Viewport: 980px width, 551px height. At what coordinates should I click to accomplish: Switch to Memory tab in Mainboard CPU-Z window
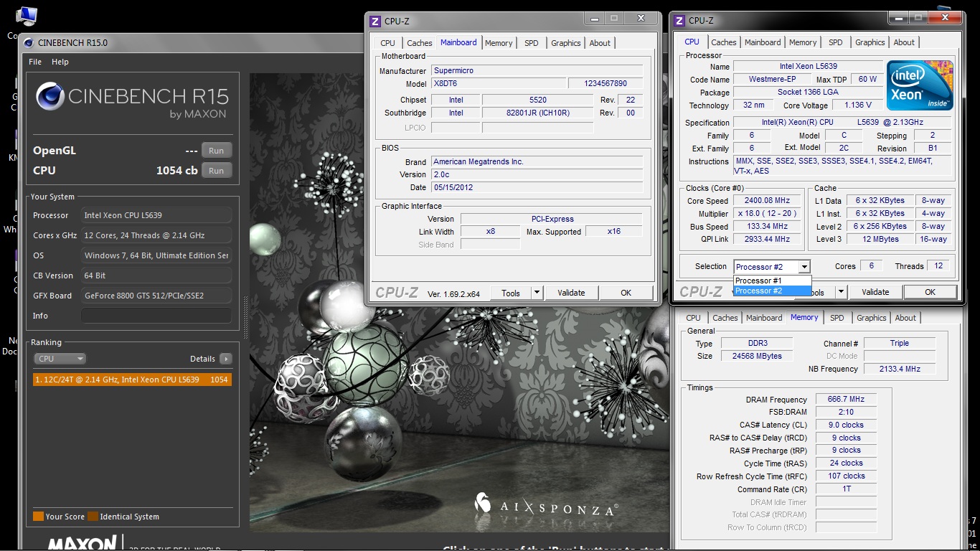[x=499, y=43]
